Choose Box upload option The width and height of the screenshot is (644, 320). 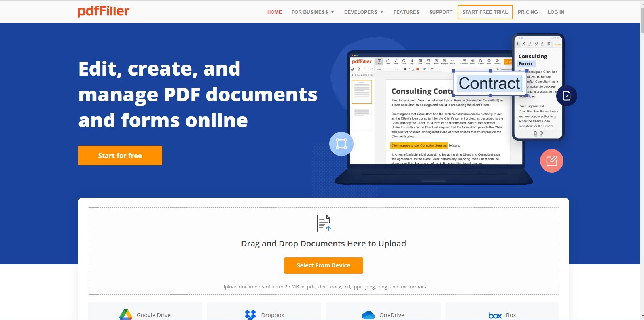(502, 311)
